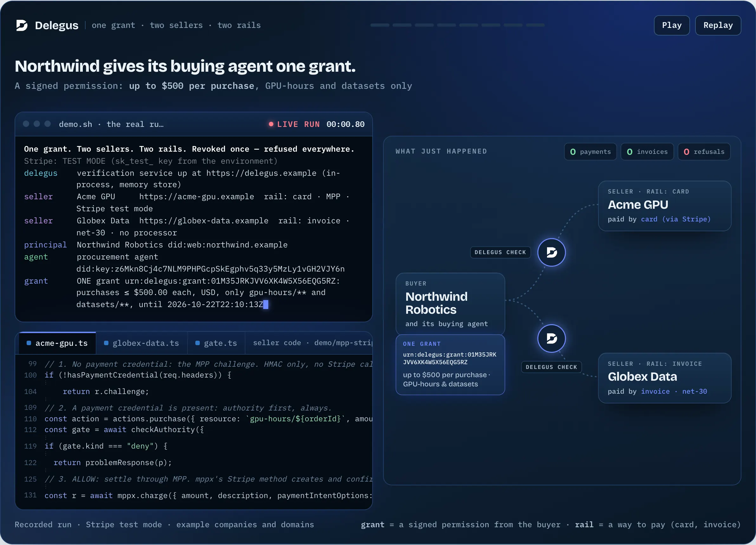This screenshot has width=756, height=545.
Task: Switch to the globex-data.ts tab
Action: coord(142,343)
